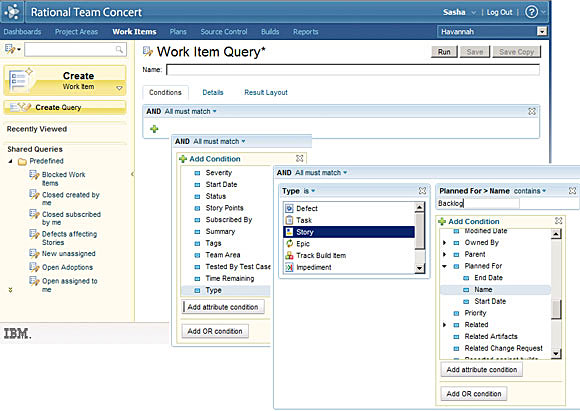Select Type in the attribute list
Image resolution: width=580 pixels, height=411 pixels.
point(226,290)
